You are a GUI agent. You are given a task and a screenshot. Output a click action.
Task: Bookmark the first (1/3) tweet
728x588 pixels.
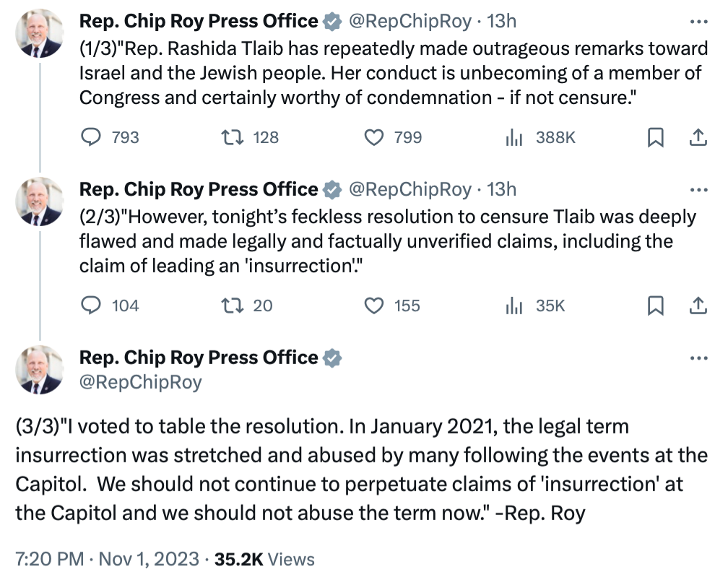click(x=656, y=137)
